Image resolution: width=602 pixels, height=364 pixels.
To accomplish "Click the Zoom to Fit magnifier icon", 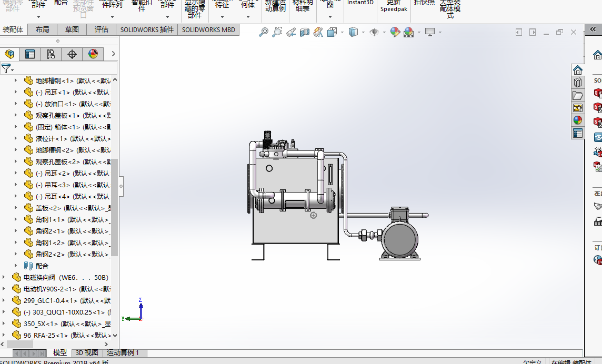I will pos(263,32).
